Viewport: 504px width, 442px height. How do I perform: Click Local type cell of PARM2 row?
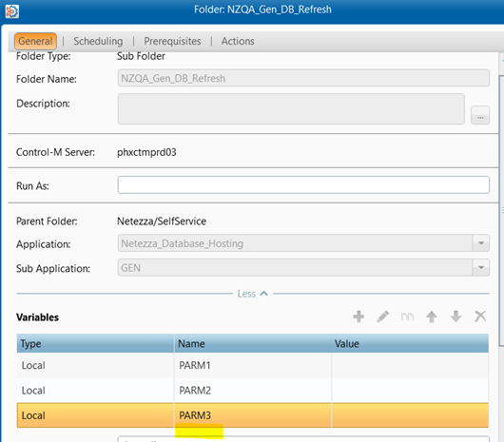point(95,391)
